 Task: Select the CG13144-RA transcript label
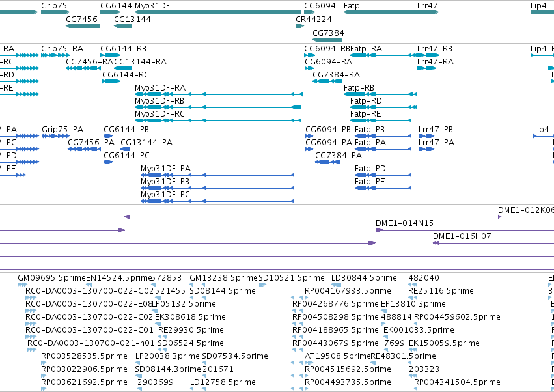[140, 62]
